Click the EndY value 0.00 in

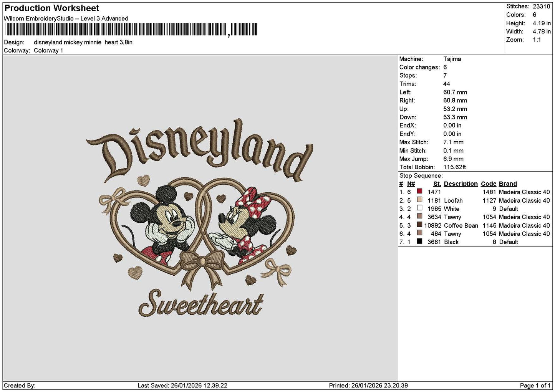point(452,134)
